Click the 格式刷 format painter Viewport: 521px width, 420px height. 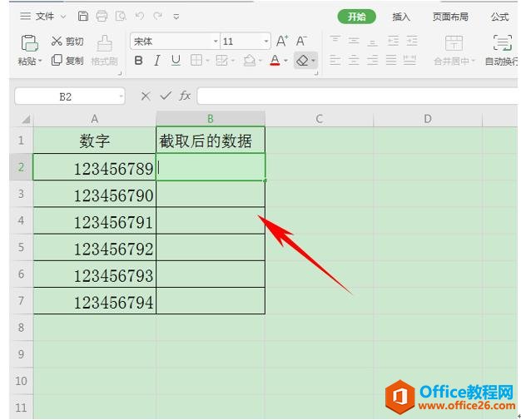[x=105, y=50]
